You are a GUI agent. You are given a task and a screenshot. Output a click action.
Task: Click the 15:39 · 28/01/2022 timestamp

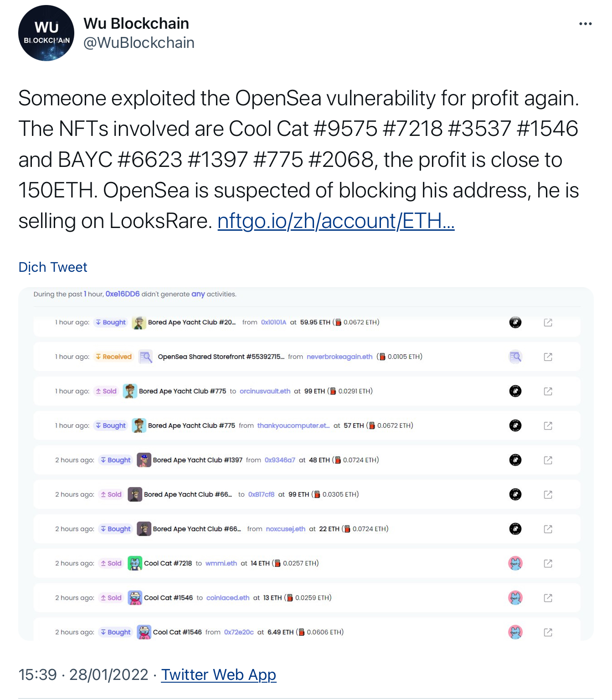click(83, 674)
